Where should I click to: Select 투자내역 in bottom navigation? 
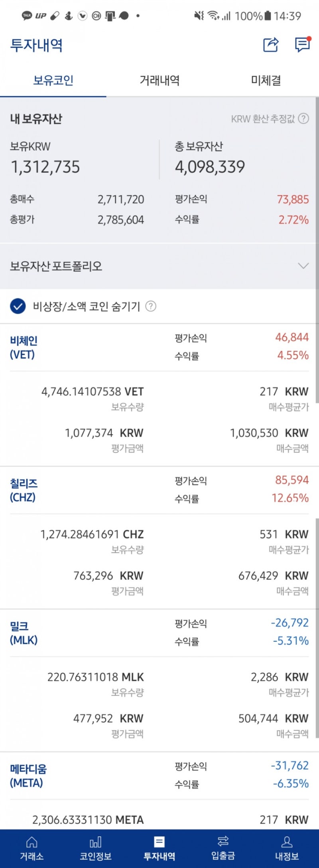159,848
